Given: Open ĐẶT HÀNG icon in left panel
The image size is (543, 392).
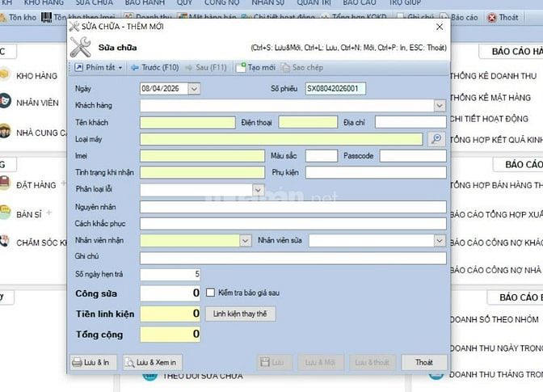Looking at the screenshot, I should [x=5, y=183].
